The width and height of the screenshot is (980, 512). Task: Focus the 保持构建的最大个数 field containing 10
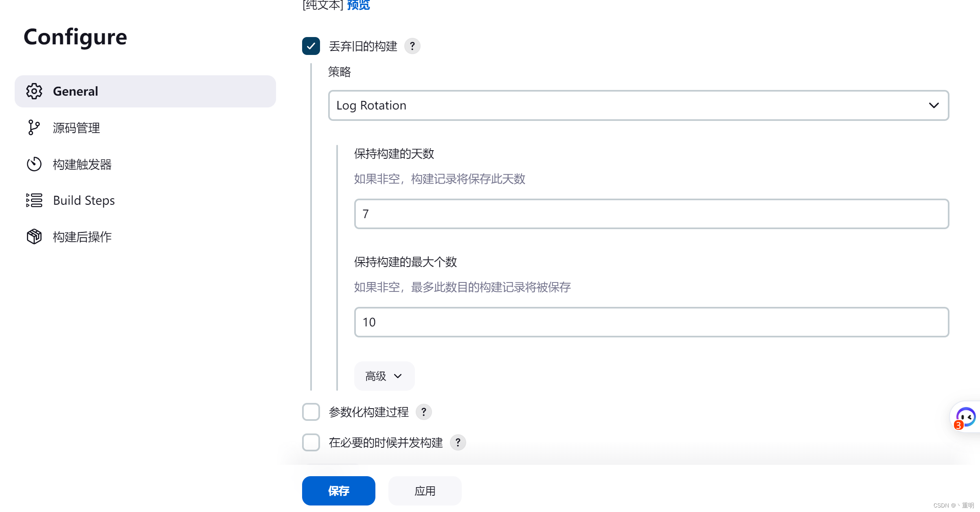(651, 322)
